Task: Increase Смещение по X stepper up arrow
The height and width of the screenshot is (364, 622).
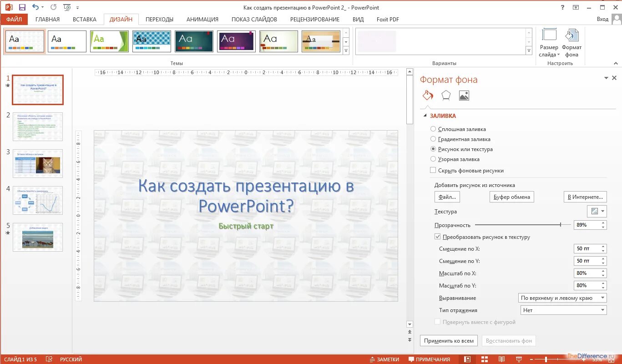Action: (x=603, y=247)
